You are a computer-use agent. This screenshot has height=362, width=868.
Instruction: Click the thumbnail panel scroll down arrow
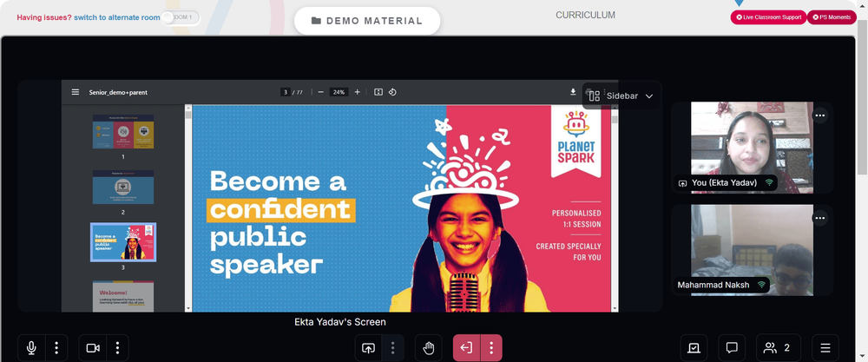click(188, 308)
